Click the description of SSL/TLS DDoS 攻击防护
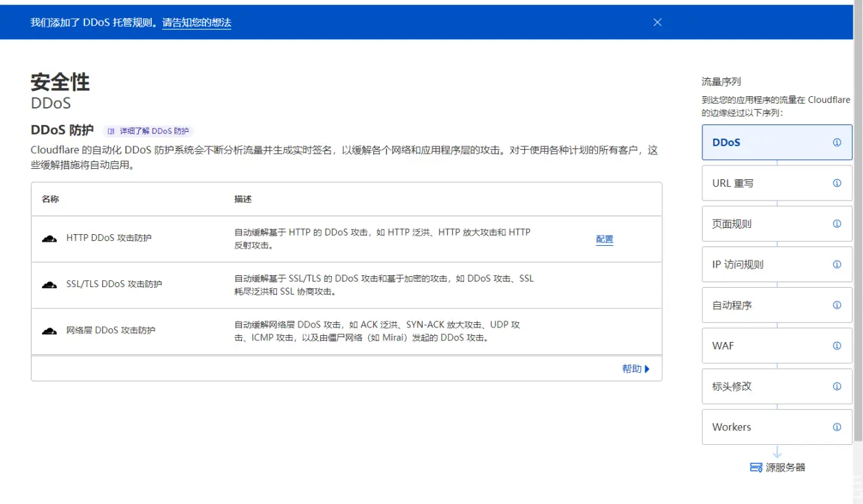 pos(384,285)
